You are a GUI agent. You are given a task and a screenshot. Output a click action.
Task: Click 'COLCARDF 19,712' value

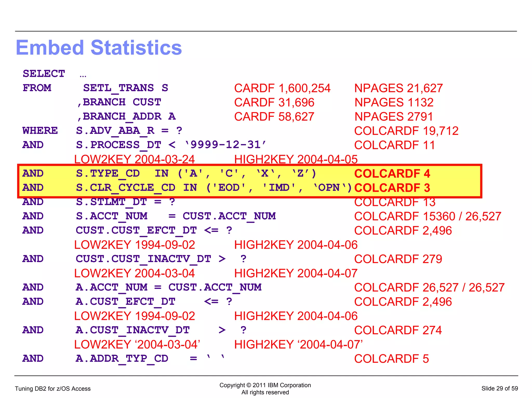click(407, 131)
